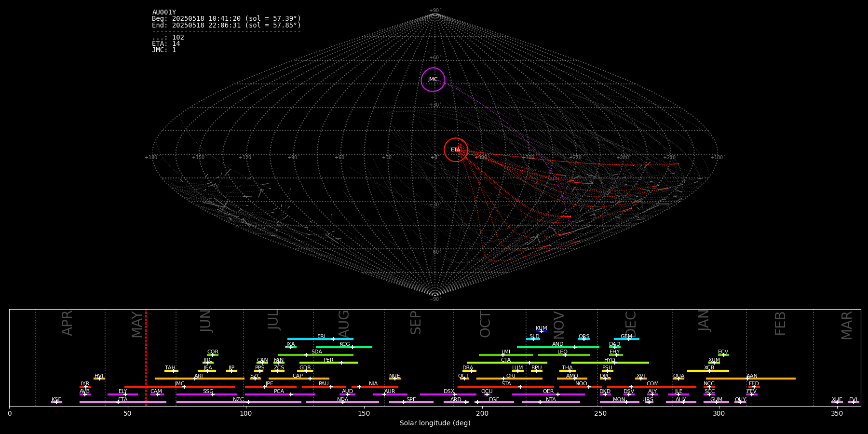Click the HYD shower bar
Screen dimensions: 868x434
[610, 363]
